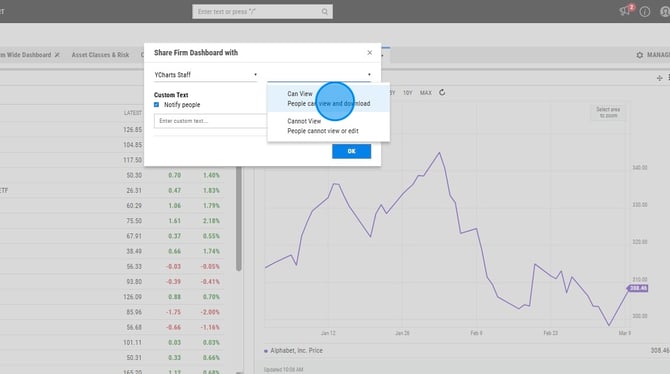Click the LATEST column header
The width and height of the screenshot is (670, 374).
[133, 113]
